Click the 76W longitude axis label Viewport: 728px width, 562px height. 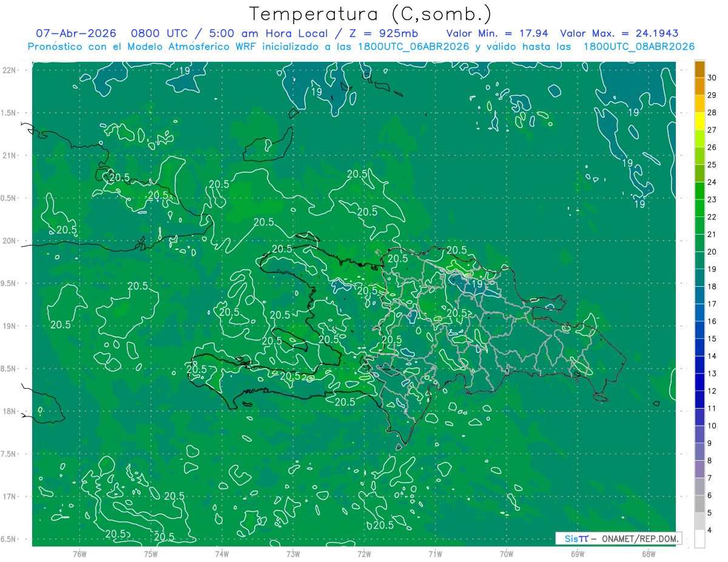[x=79, y=554]
